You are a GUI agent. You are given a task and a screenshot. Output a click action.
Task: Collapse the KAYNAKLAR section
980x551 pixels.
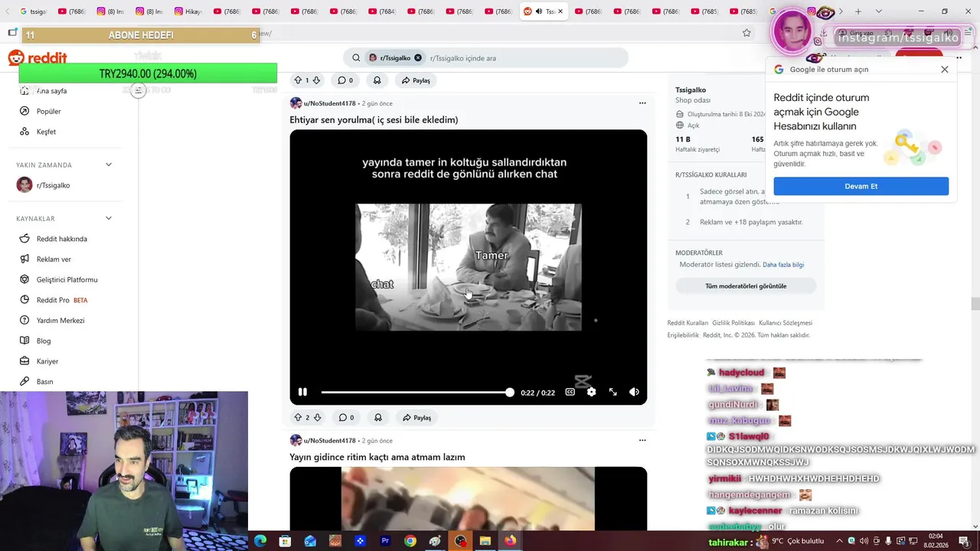pyautogui.click(x=109, y=218)
